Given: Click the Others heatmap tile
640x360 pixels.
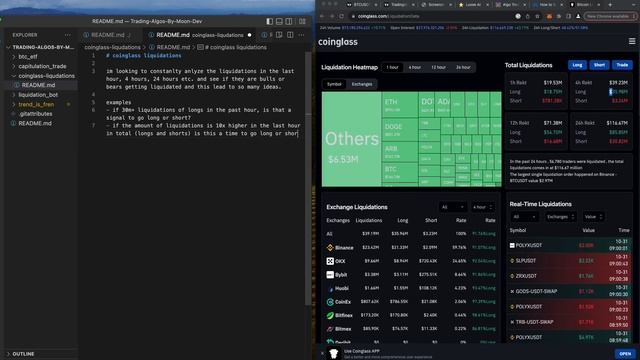Looking at the screenshot, I should (351, 139).
